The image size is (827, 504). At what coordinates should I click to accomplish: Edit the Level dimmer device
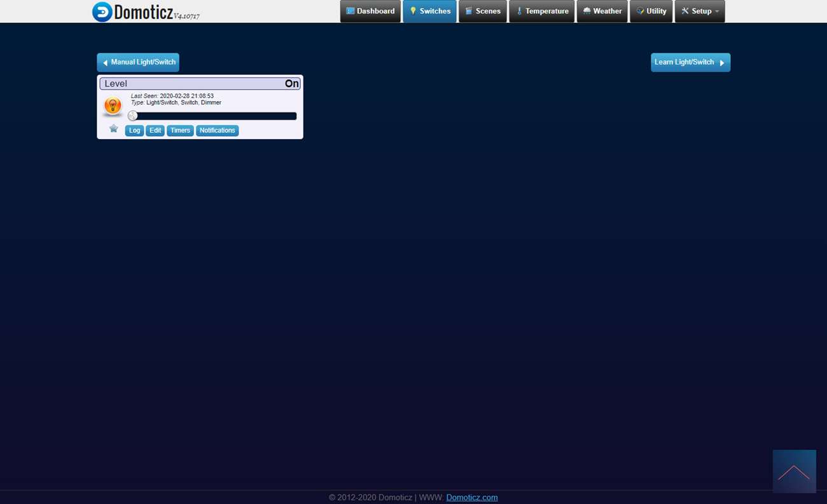coord(155,131)
